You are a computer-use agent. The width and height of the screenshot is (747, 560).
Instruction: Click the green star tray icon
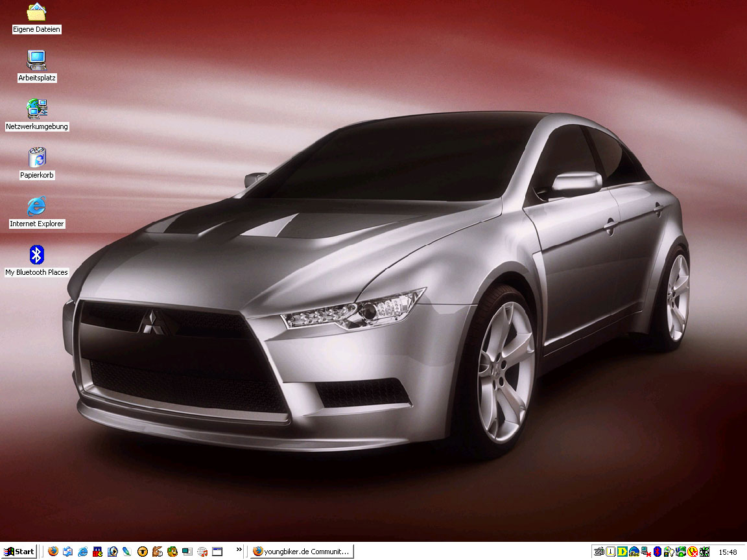coord(704,552)
